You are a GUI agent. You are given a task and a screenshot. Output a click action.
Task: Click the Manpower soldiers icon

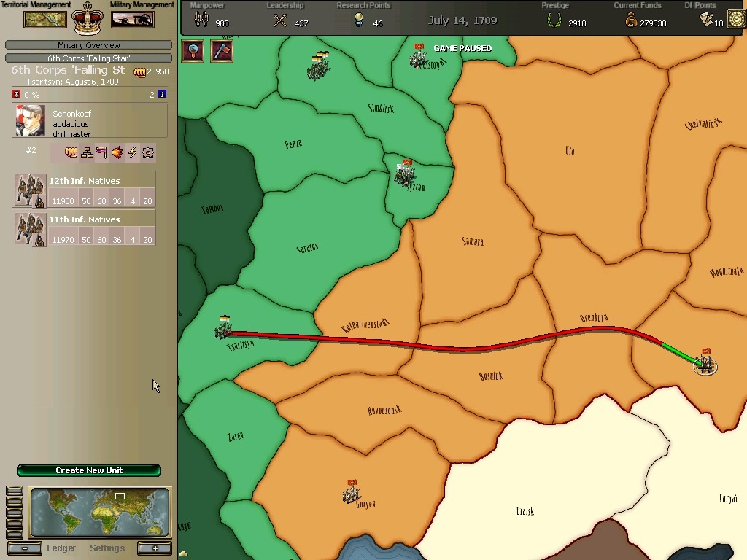(x=201, y=20)
